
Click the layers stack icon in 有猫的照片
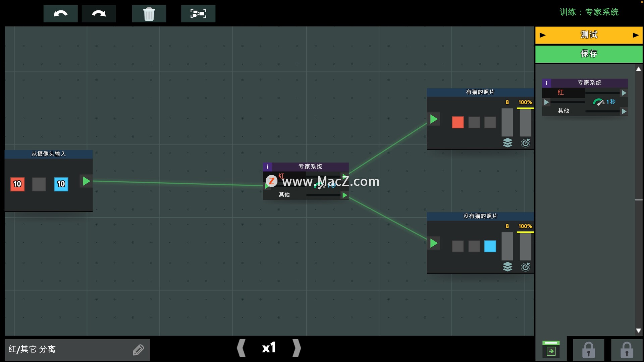(507, 143)
